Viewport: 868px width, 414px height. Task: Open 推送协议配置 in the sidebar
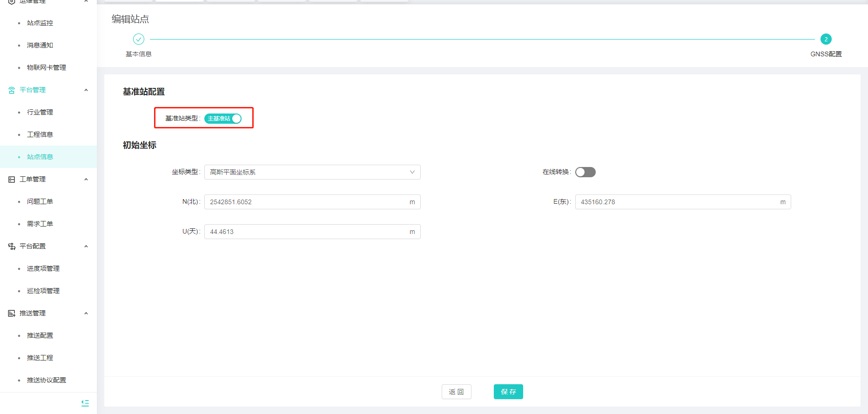[x=47, y=380]
